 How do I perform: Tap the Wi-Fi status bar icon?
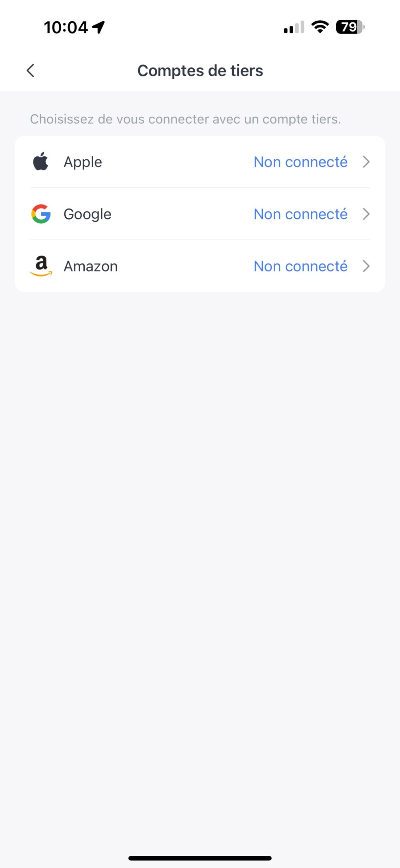pos(320,27)
